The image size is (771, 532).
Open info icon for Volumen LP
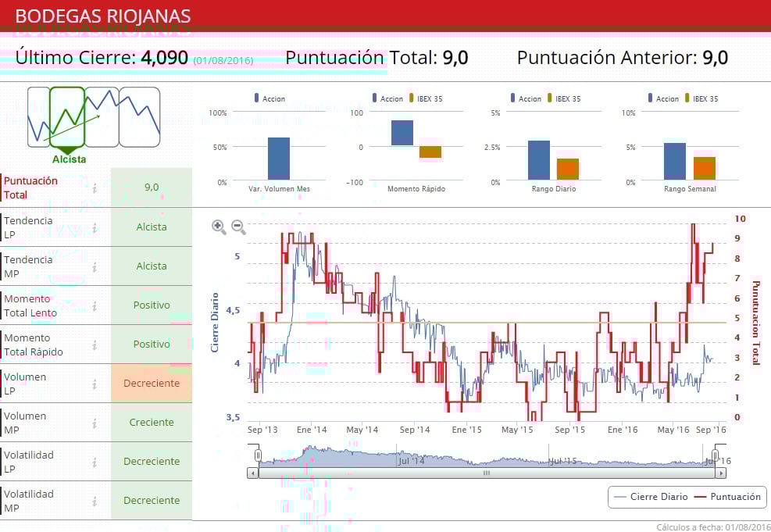(x=95, y=384)
